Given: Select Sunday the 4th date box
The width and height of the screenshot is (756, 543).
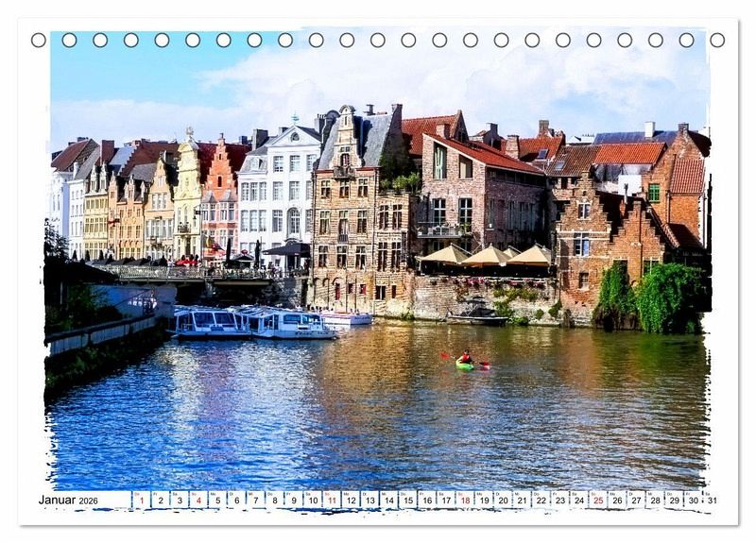Looking at the screenshot, I should pos(198,500).
